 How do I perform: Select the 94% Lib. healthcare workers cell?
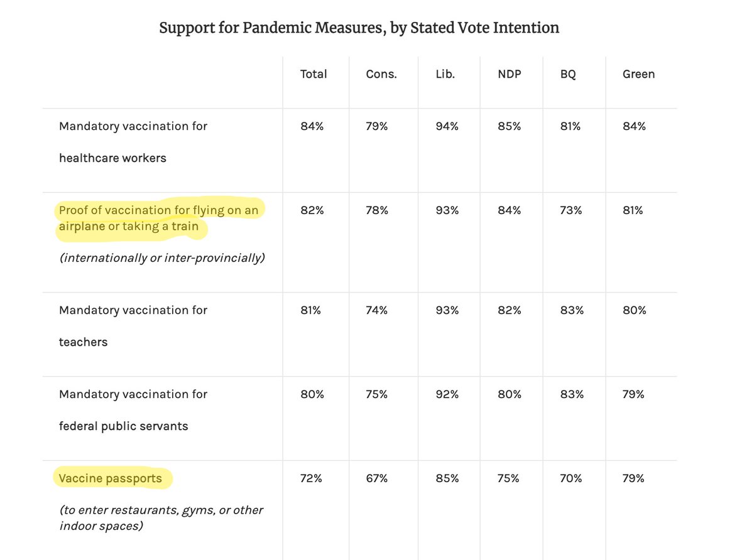447,126
